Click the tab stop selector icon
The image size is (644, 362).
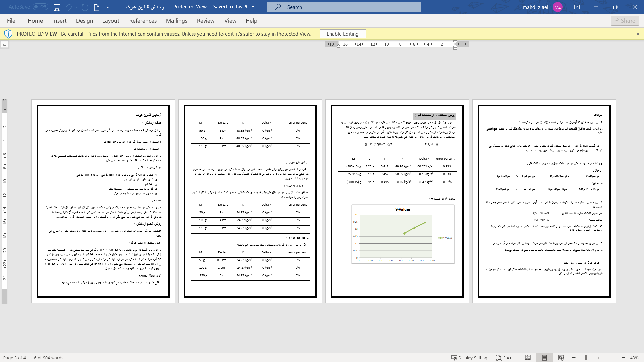click(x=5, y=45)
